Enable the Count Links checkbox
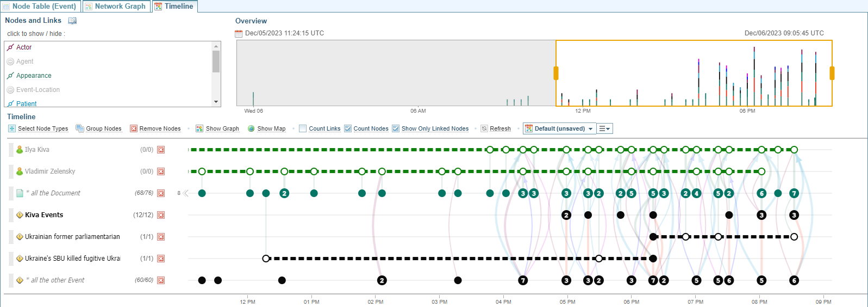Viewport: 868px width, 307px height. coord(303,128)
